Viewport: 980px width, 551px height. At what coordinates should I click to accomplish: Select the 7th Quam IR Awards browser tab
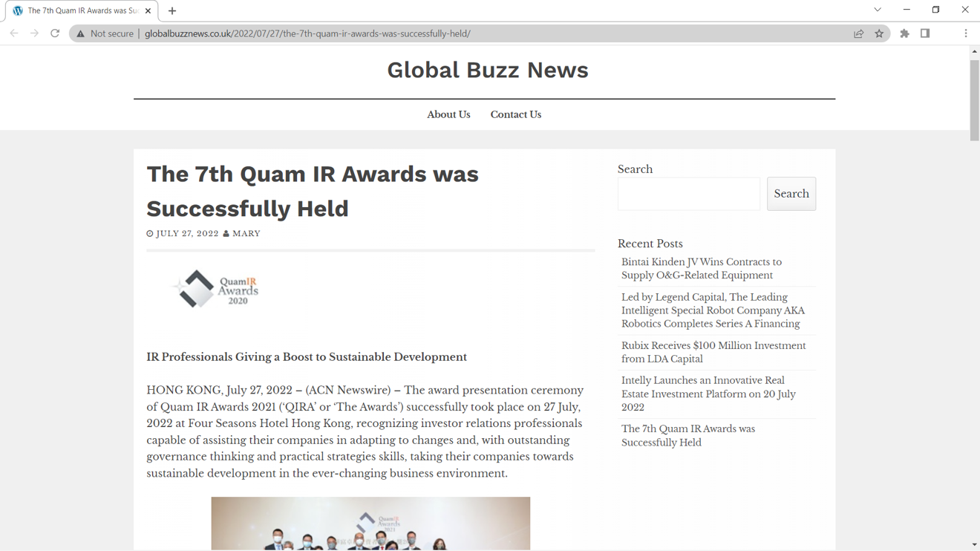[82, 11]
